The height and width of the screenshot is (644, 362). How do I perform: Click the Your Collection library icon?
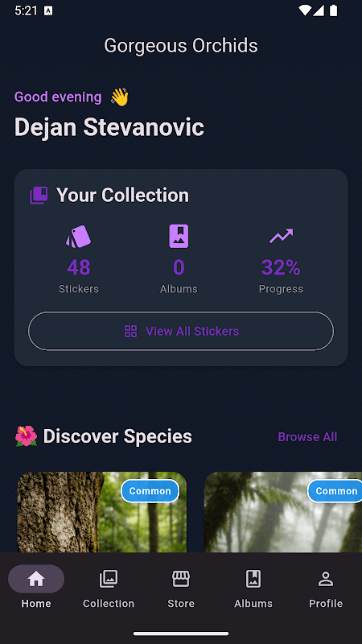click(39, 195)
